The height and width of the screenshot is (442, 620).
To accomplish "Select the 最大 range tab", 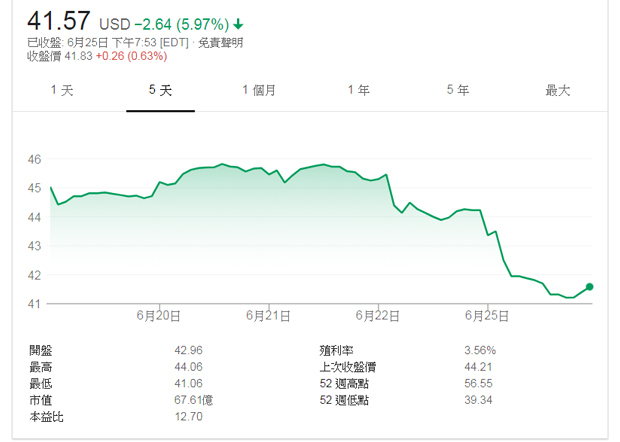I will click(558, 91).
